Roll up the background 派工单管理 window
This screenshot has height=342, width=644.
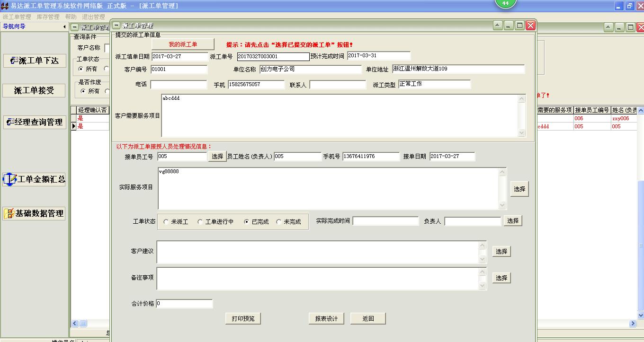coord(608,27)
